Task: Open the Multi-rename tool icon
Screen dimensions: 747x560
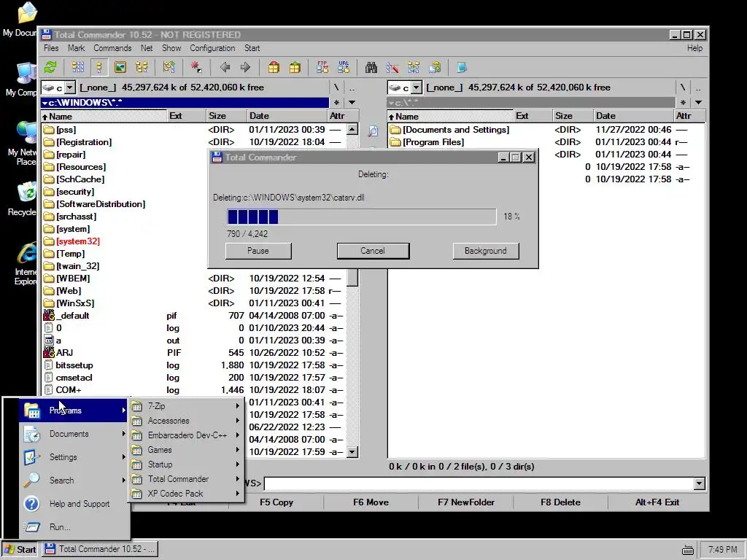Action: point(392,68)
